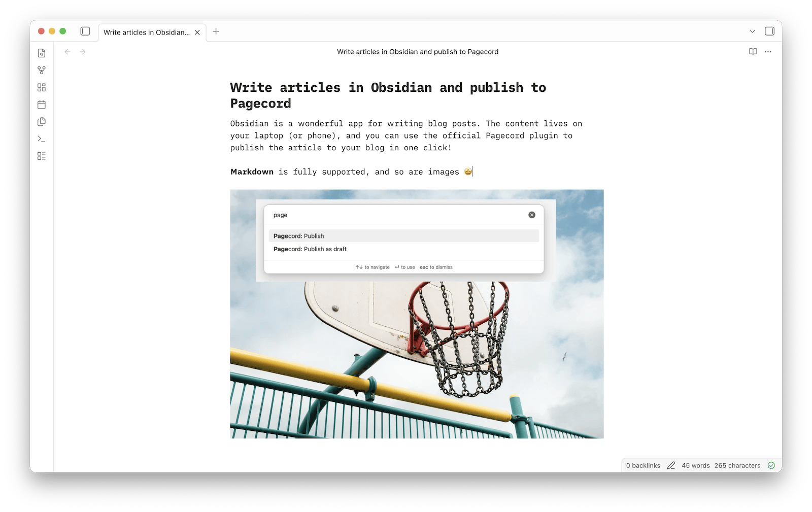812x512 pixels.
Task: Open the more options three-dot menu
Action: pos(768,52)
